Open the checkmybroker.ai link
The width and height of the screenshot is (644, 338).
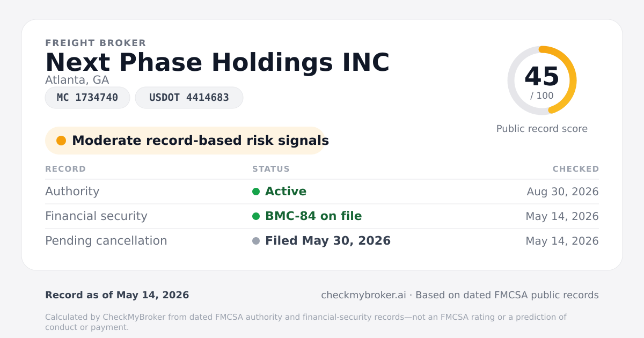[x=363, y=295]
